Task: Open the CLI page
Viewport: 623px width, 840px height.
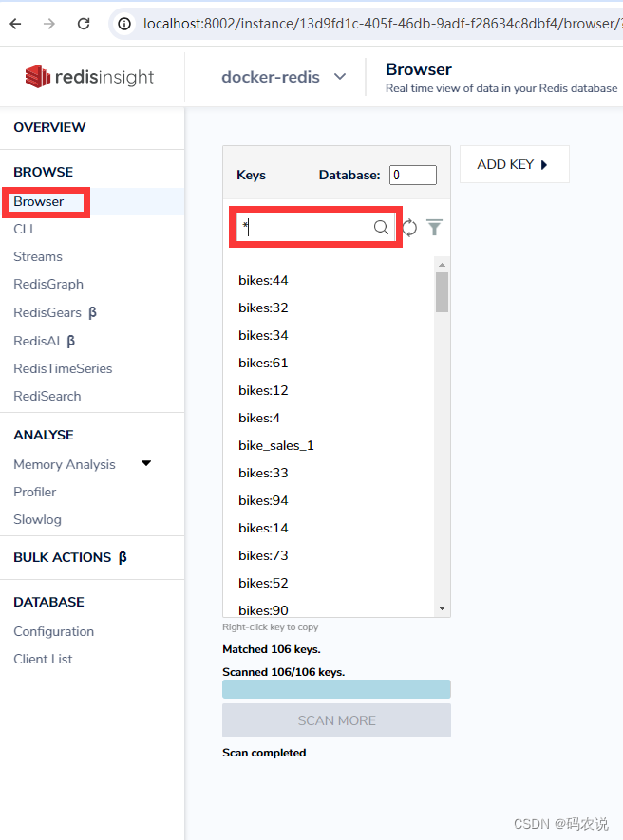Action: [23, 230]
